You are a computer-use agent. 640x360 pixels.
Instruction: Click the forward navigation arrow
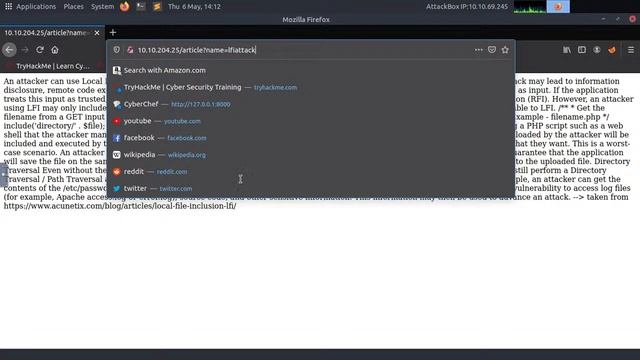pyautogui.click(x=25, y=50)
